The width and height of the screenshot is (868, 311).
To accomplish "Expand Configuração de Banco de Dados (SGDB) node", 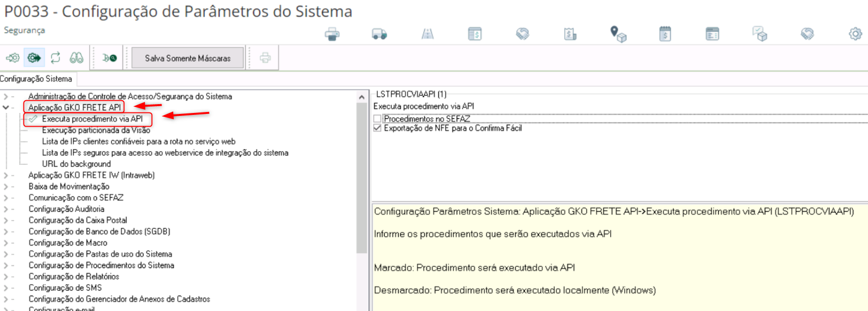I will [6, 231].
